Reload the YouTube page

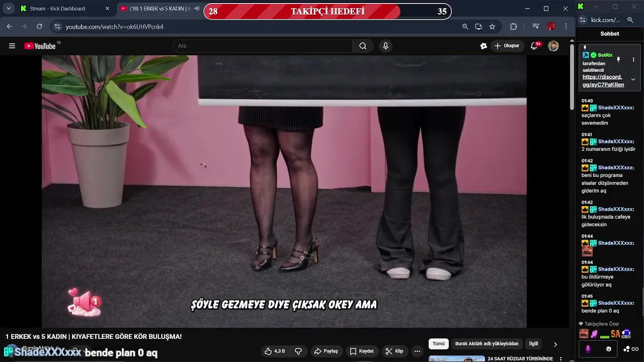pyautogui.click(x=39, y=27)
